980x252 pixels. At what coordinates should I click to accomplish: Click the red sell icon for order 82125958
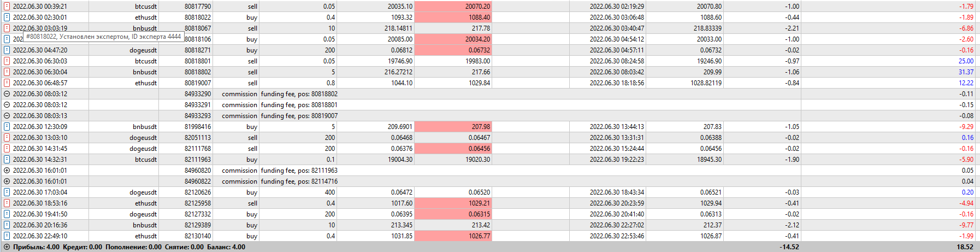pos(7,203)
